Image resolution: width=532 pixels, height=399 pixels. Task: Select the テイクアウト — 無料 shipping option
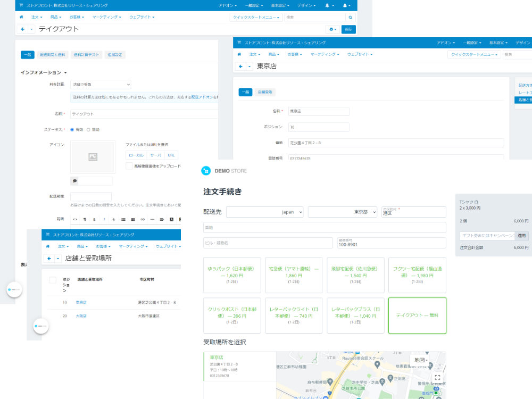(417, 315)
